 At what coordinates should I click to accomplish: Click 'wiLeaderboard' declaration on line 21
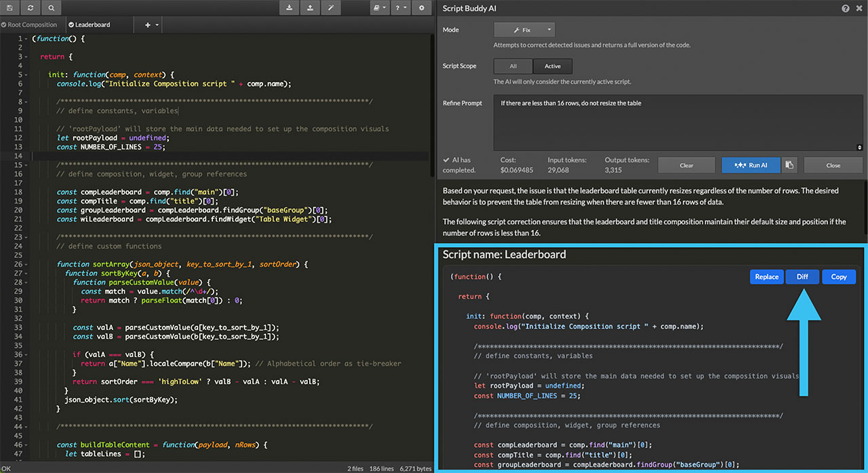pyautogui.click(x=107, y=219)
